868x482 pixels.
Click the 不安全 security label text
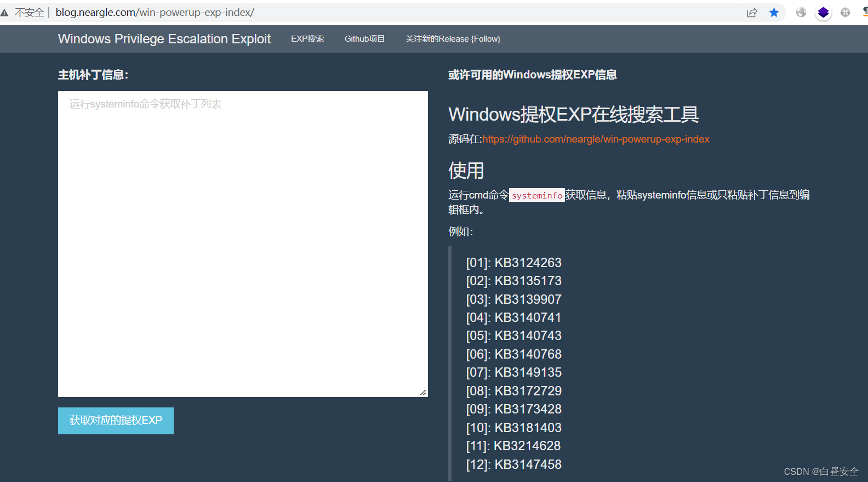tap(30, 12)
